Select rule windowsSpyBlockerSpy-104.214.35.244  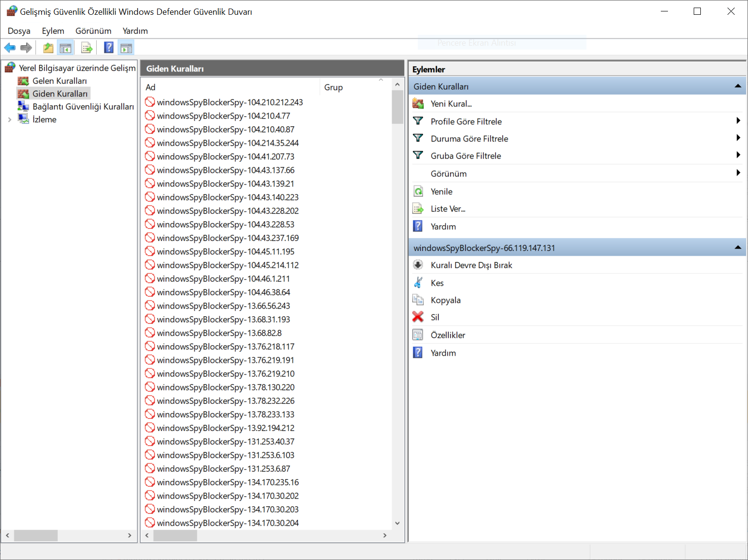tap(228, 143)
